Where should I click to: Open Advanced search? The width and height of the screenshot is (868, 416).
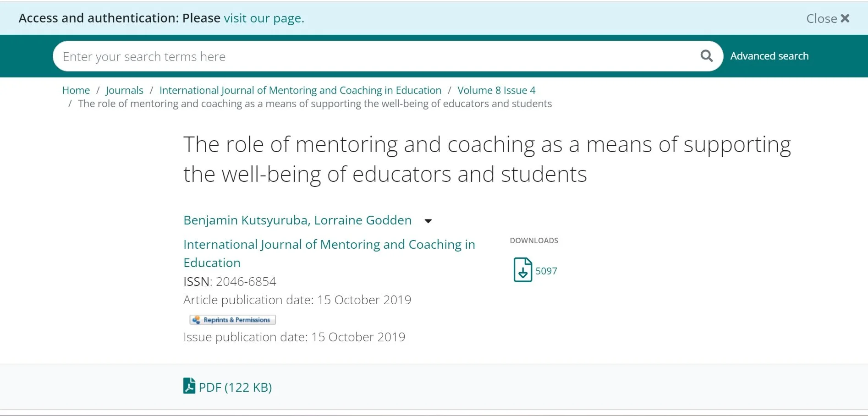769,56
